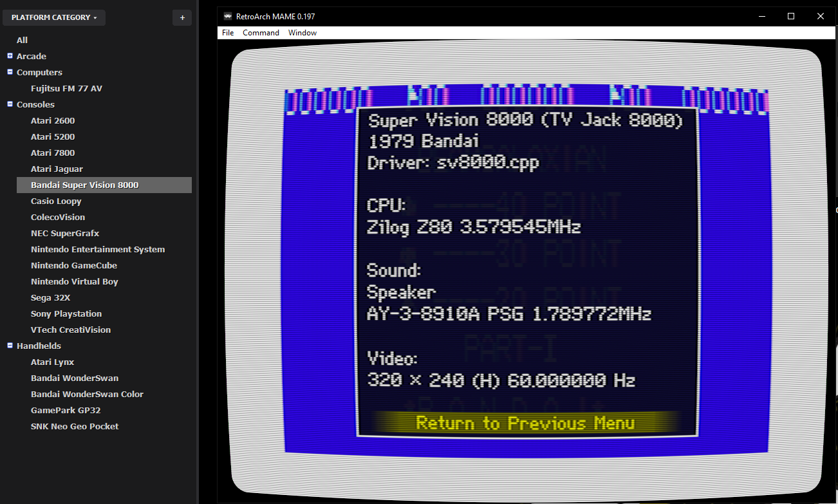
Task: Maximize the RetroArch MAME window
Action: point(791,16)
